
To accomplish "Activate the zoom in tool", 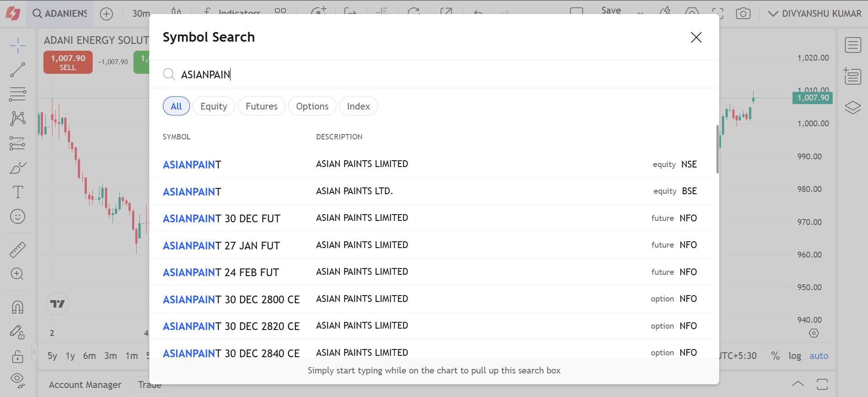I will (x=18, y=274).
